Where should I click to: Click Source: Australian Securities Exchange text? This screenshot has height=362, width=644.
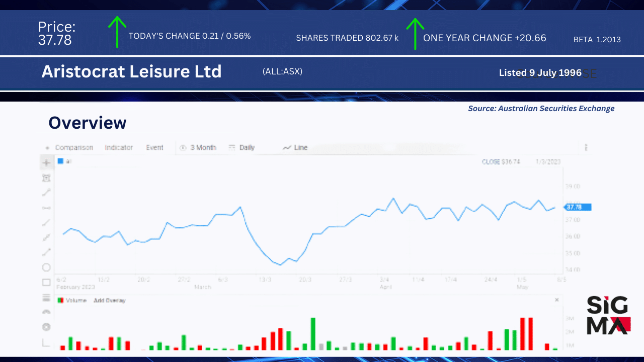click(541, 108)
